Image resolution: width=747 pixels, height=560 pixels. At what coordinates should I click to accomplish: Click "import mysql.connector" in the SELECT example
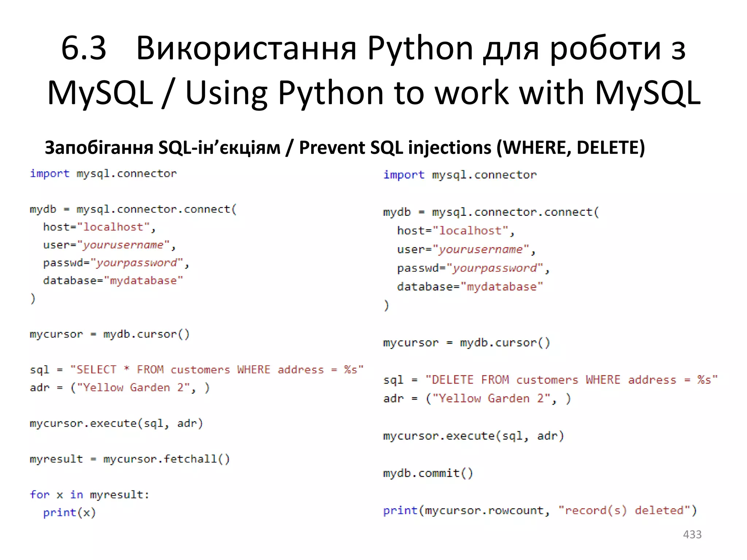pyautogui.click(x=103, y=174)
